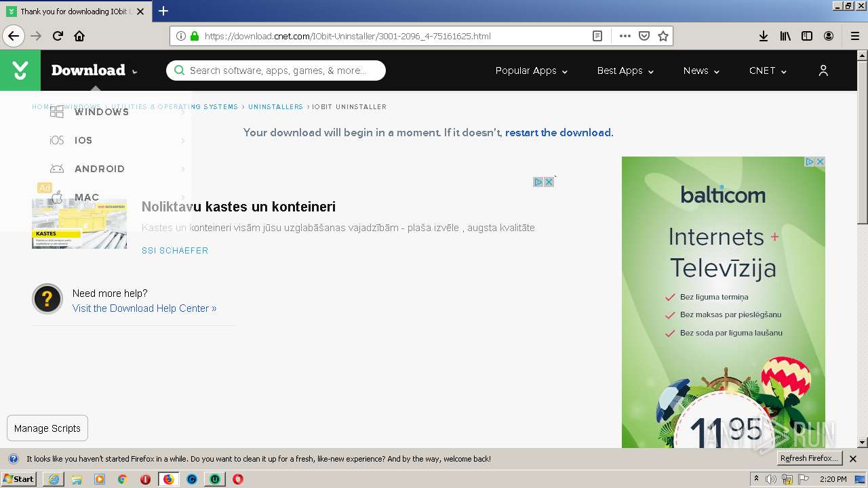This screenshot has width=868, height=488.
Task: Save page to Pocket
Action: point(644,36)
